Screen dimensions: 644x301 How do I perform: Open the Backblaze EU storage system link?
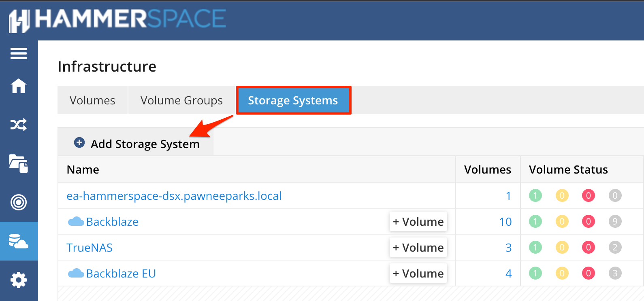pos(121,273)
